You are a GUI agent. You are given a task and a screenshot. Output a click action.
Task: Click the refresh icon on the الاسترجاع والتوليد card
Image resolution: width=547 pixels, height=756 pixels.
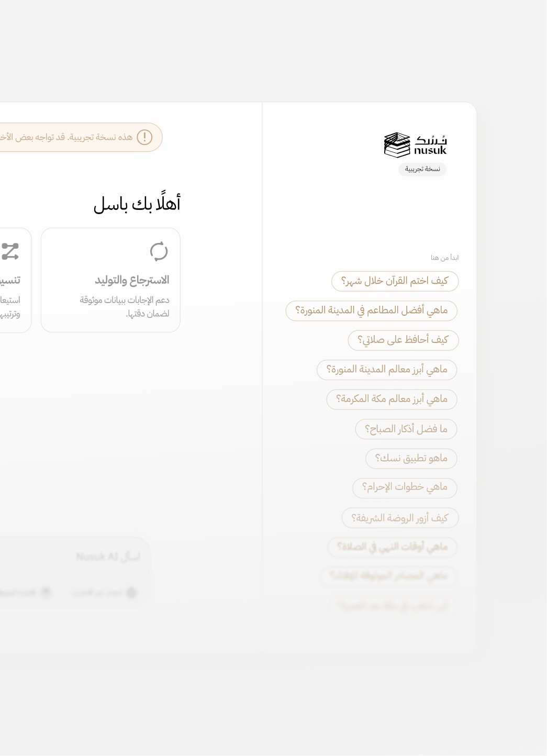(160, 252)
